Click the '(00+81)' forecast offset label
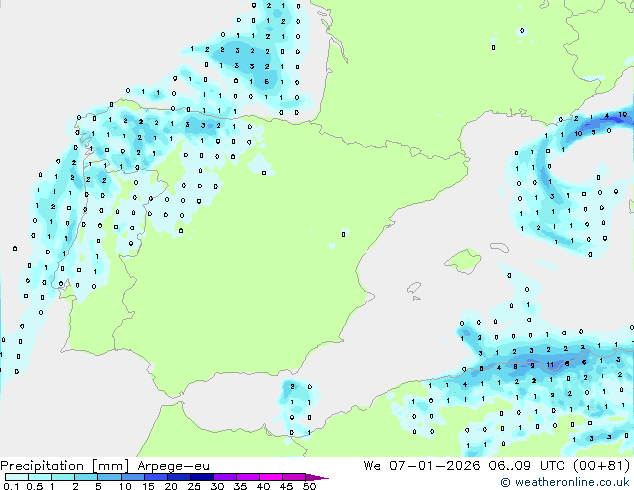 tap(601, 466)
